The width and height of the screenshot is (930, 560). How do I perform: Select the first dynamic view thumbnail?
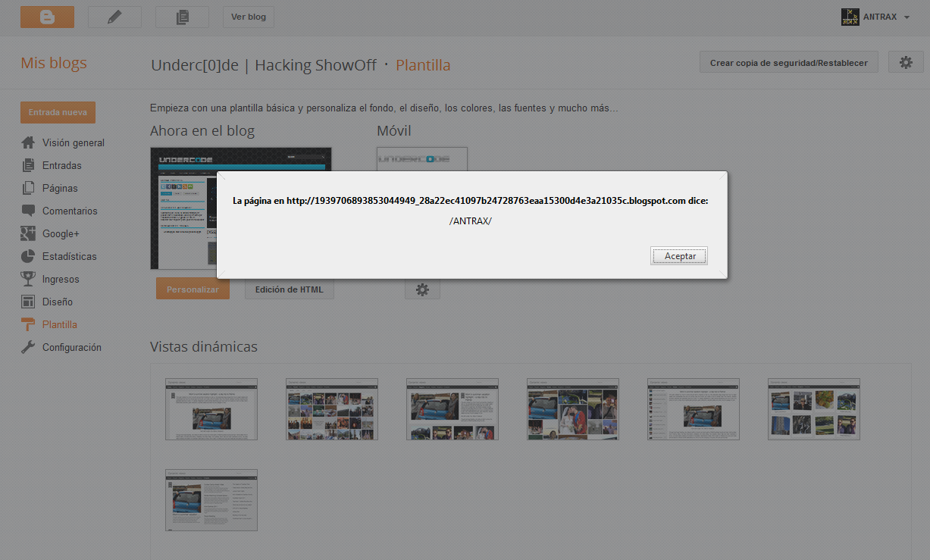pos(211,409)
